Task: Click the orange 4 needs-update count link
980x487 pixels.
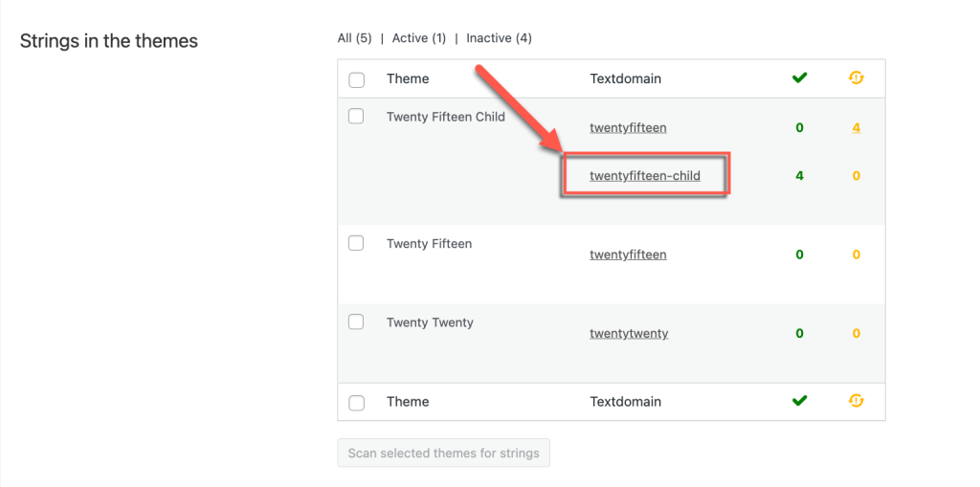Action: coord(857,128)
